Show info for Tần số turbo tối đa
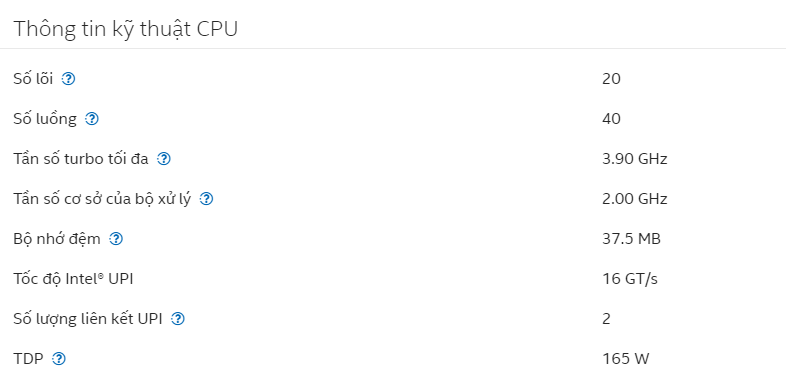786x392 pixels. coord(164,159)
